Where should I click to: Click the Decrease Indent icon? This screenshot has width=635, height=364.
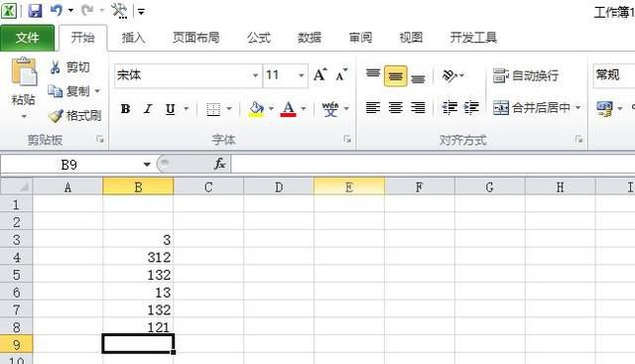tap(449, 108)
